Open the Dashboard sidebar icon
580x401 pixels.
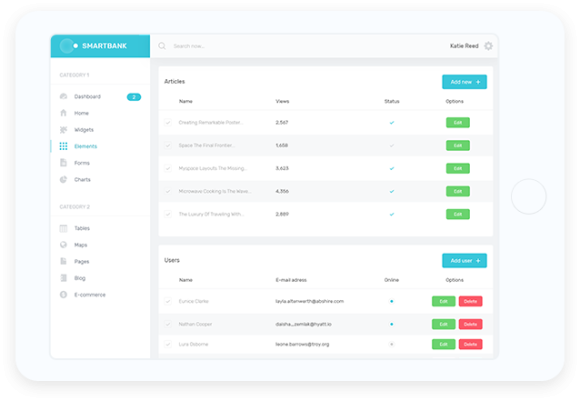pyautogui.click(x=64, y=97)
